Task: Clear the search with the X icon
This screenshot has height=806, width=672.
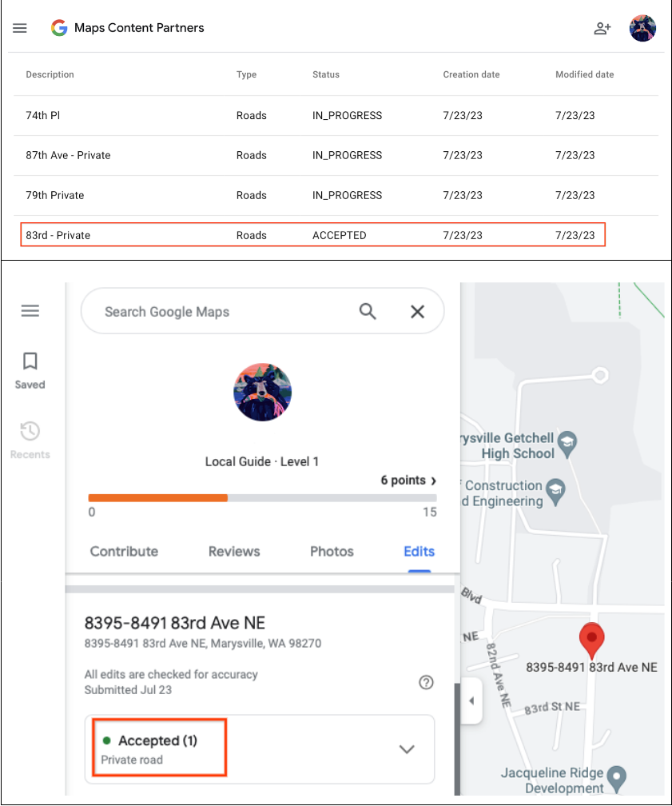Action: [x=417, y=311]
